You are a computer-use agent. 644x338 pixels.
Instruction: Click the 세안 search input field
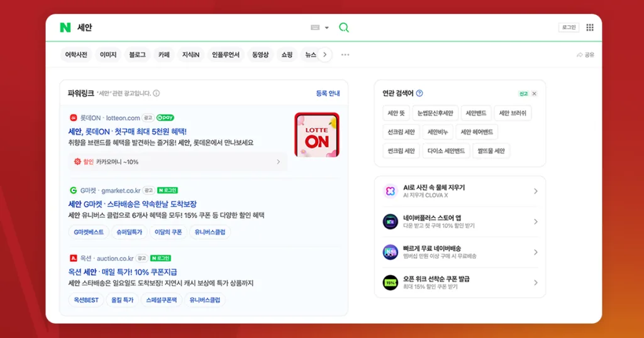[x=191, y=28]
